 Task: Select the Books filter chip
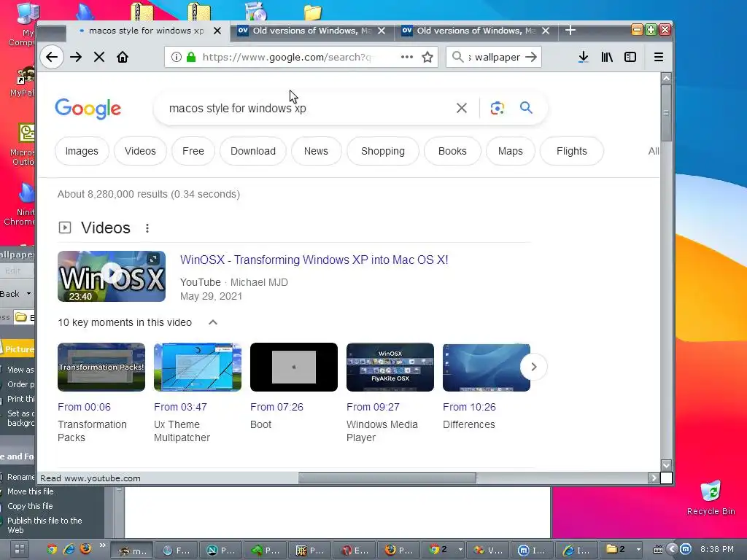tap(452, 151)
